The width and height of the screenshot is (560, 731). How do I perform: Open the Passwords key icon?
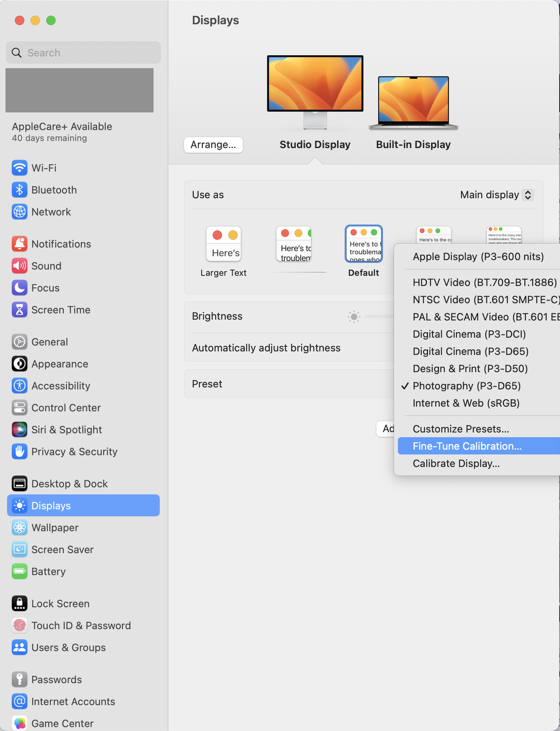(x=20, y=680)
